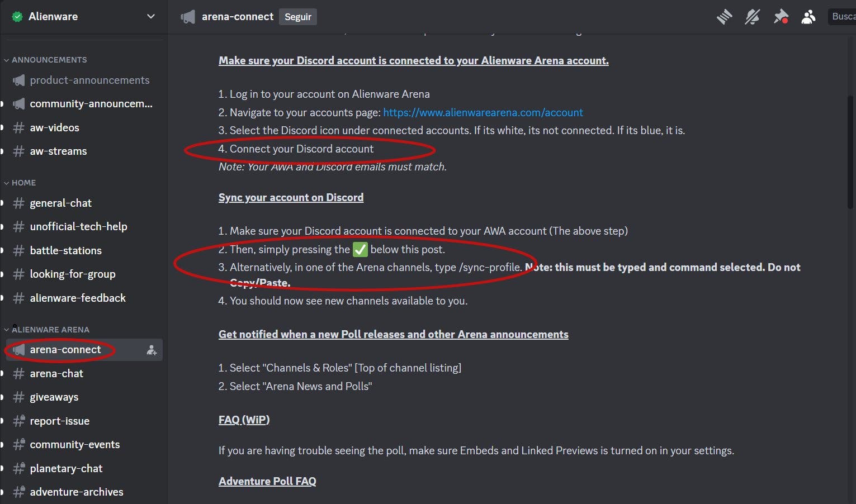The image size is (856, 504).
Task: Collapse the ALIENWARE ARENA category
Action: point(47,330)
